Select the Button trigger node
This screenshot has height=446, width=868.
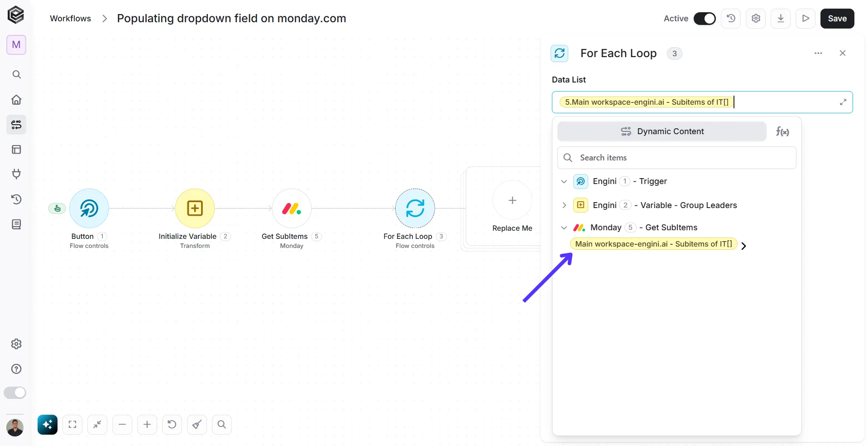[89, 208]
